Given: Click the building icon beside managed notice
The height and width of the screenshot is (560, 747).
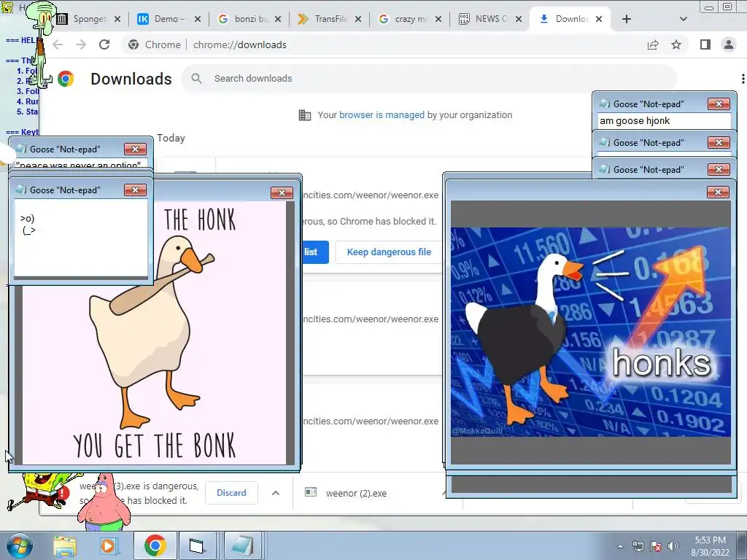Looking at the screenshot, I should point(305,114).
